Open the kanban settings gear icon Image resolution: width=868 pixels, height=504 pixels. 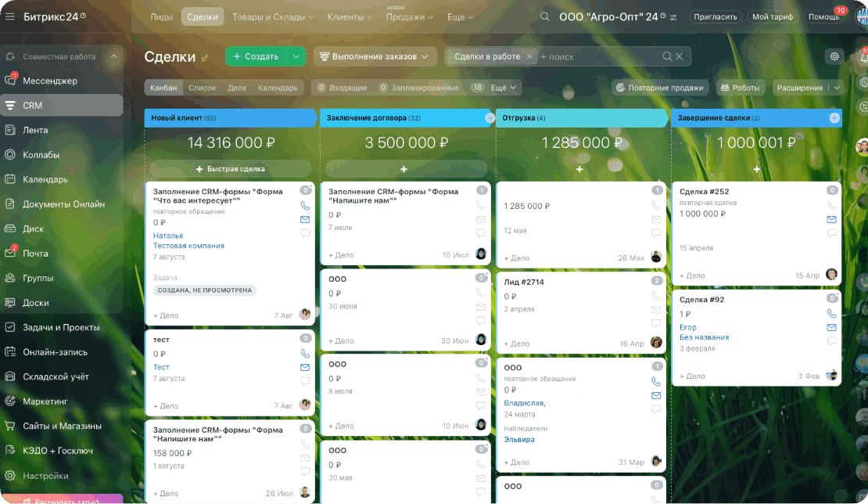tap(834, 56)
